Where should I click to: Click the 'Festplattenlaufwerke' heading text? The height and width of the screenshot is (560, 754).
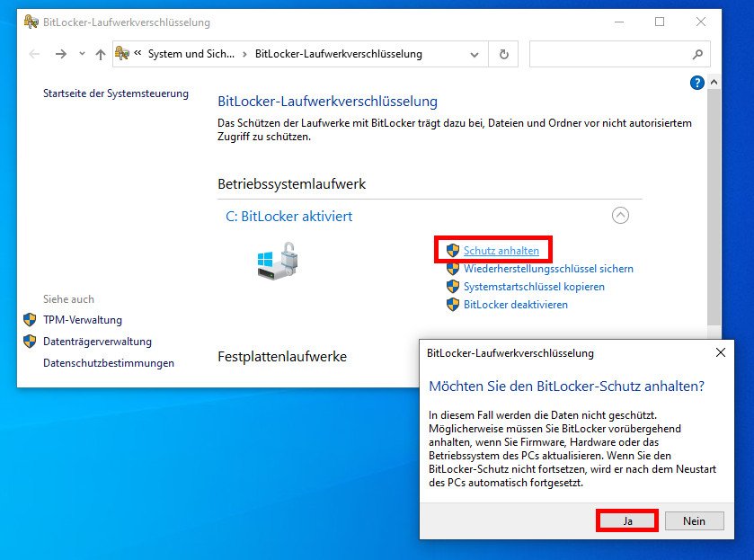[282, 357]
